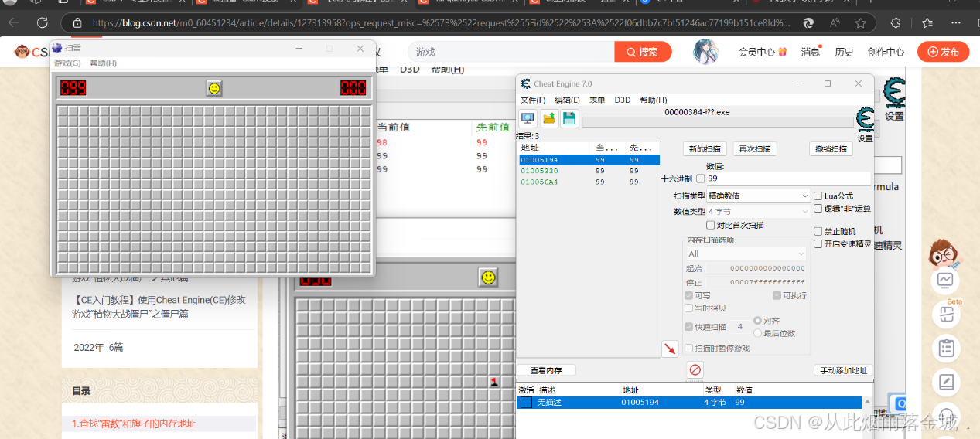The width and height of the screenshot is (980, 439).
Task: Click the favorites star icon in the address bar
Action: click(x=861, y=23)
